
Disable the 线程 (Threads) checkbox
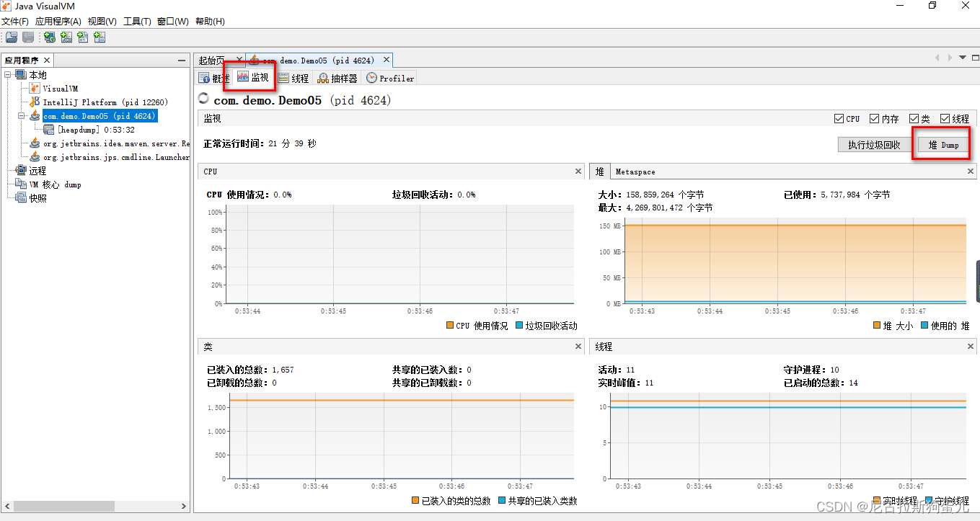coord(945,119)
